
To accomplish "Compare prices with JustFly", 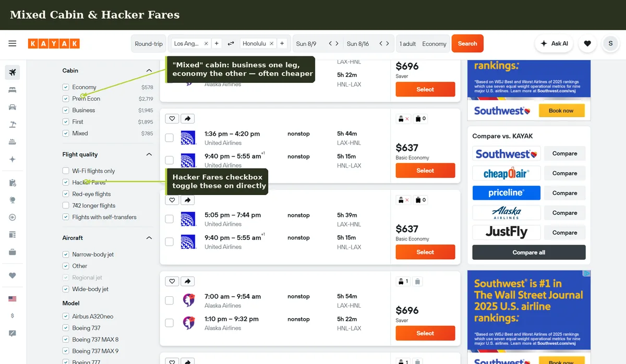I will tap(564, 233).
